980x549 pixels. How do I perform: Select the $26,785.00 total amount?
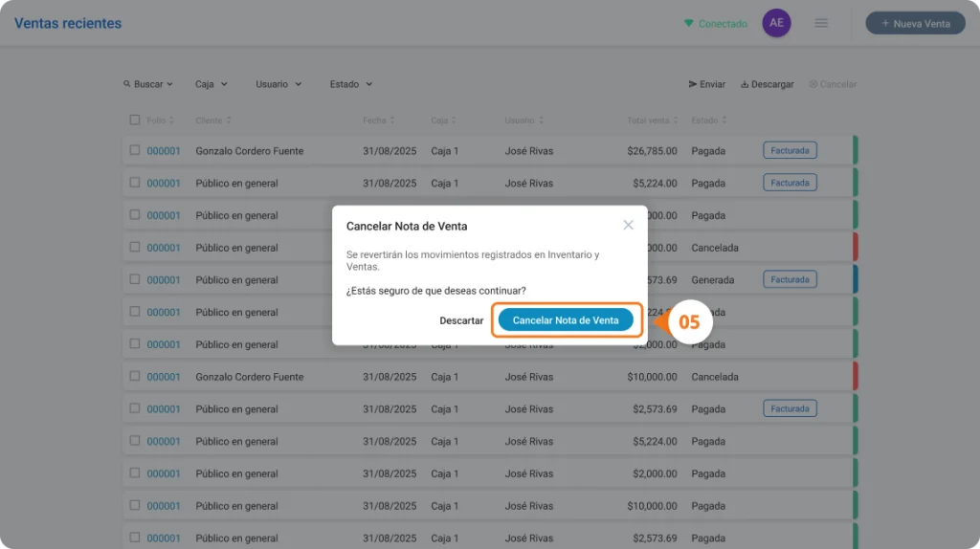[652, 151]
